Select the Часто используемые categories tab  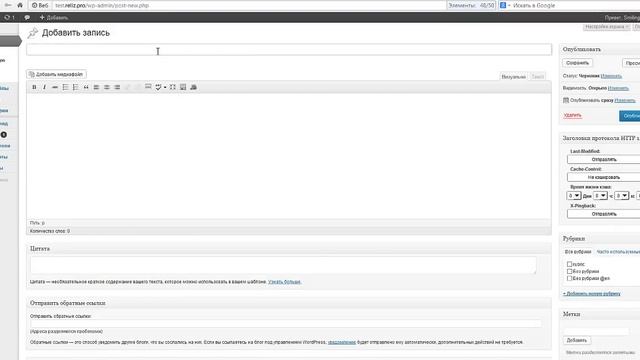point(618,252)
